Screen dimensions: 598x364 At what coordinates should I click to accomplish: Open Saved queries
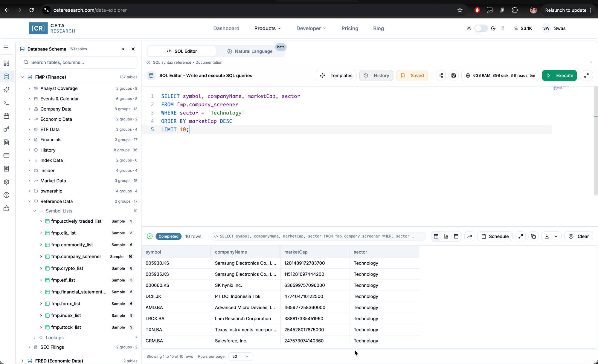[x=412, y=76]
